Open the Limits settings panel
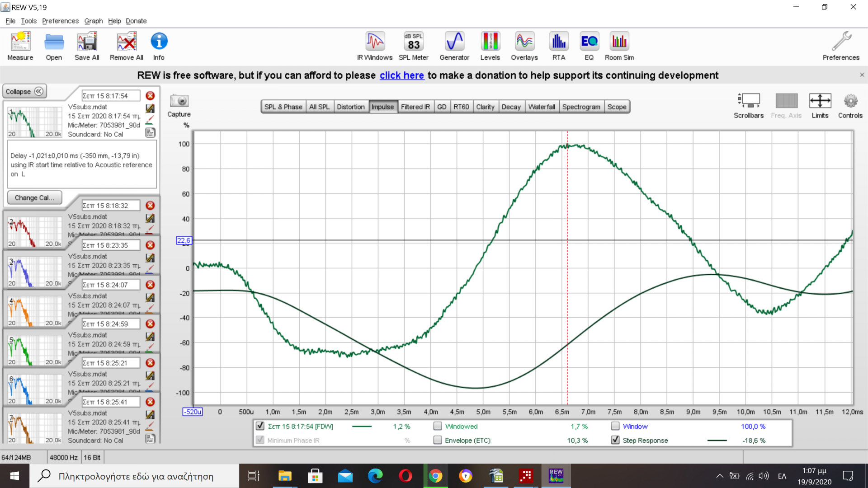The image size is (868, 488). (820, 101)
